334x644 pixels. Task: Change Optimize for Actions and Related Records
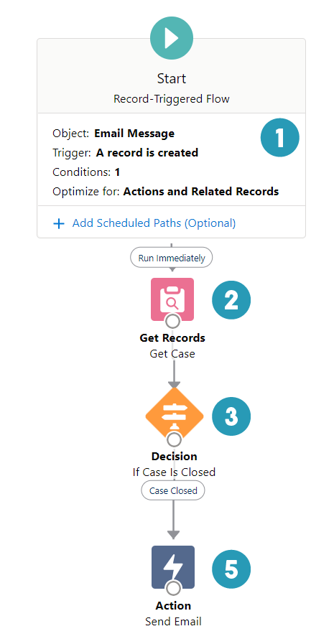click(165, 192)
